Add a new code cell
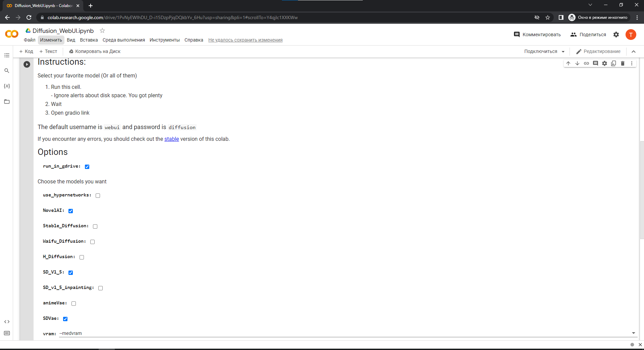The width and height of the screenshot is (644, 350). pyautogui.click(x=26, y=51)
